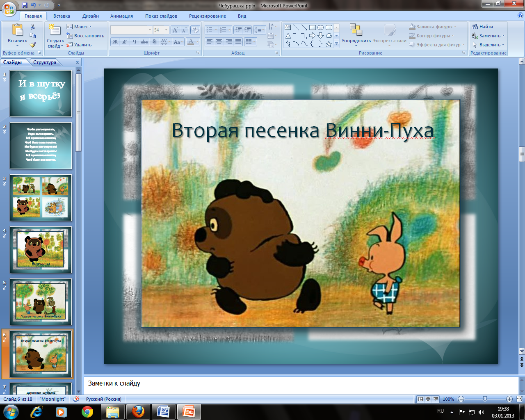This screenshot has height=420, width=525.
Task: Open the Анимация ribbon tab
Action: coord(121,16)
